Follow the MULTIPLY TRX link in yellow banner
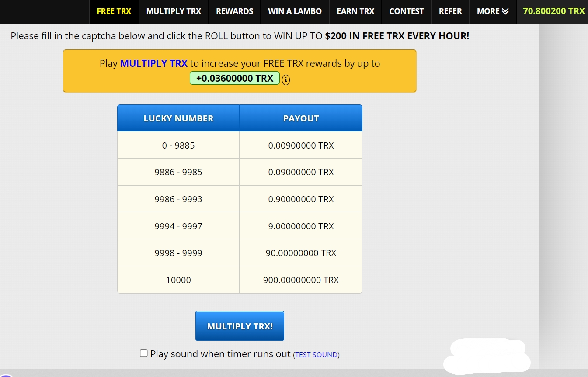The image size is (588, 377). 154,63
